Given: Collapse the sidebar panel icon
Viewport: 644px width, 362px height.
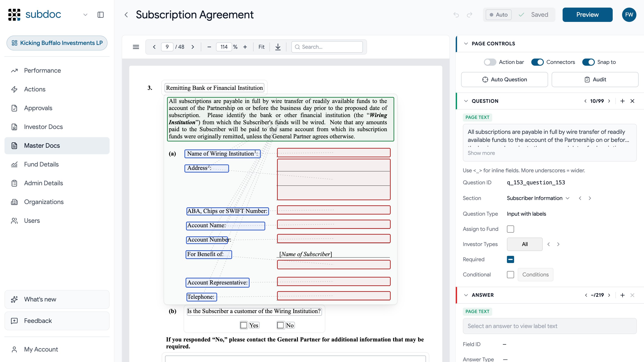Looking at the screenshot, I should [x=100, y=15].
